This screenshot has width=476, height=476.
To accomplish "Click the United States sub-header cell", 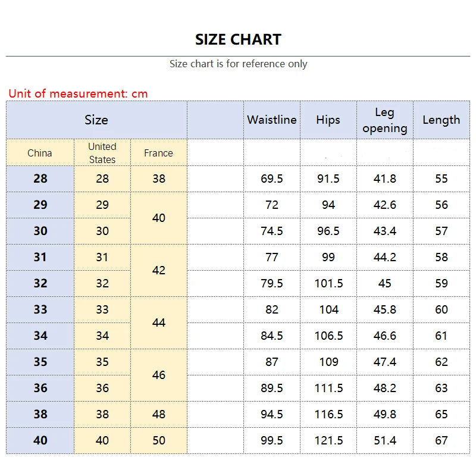I will pos(102,153).
